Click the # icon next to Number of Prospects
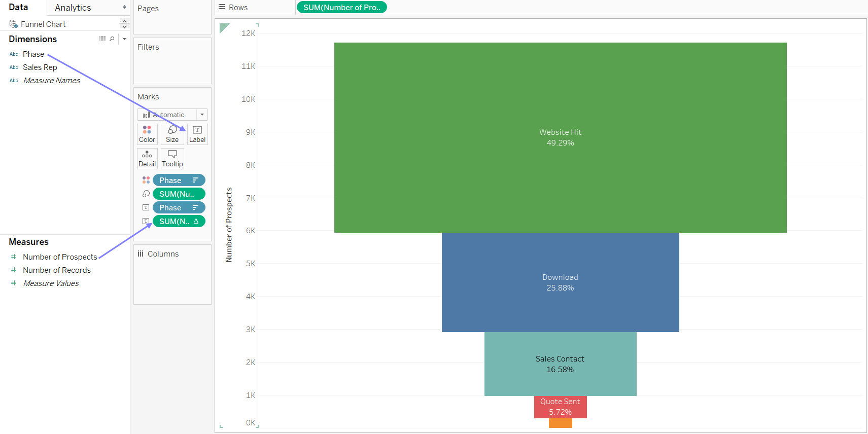Screen dimensions: 868x434 click(x=14, y=257)
